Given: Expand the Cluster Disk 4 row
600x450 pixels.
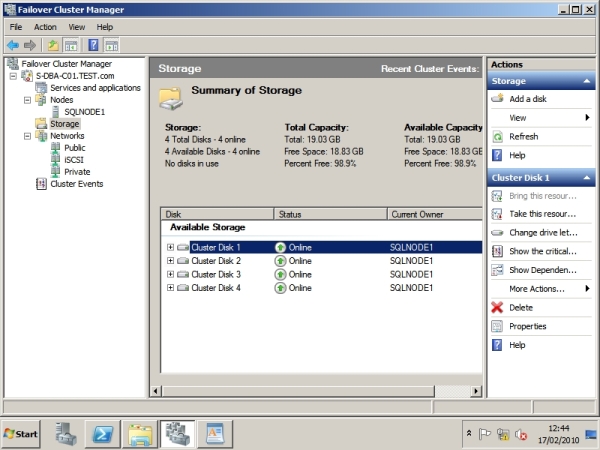Looking at the screenshot, I should 171,288.
